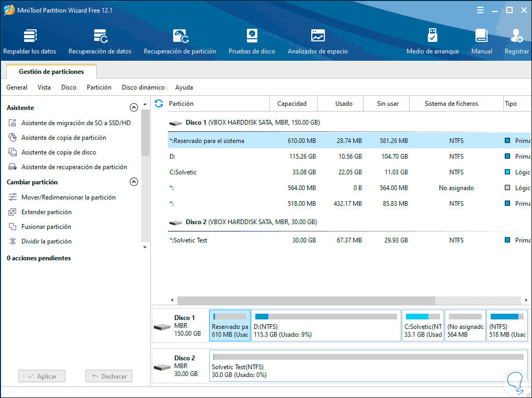Click Medio de arranque icon

432,42
